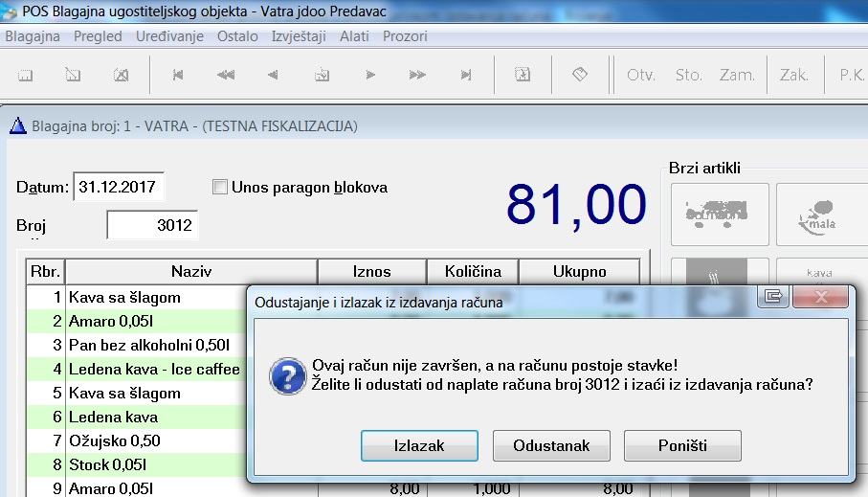Screen dimensions: 868x497
Task: Click the Otv. toolbar button
Action: [x=641, y=75]
